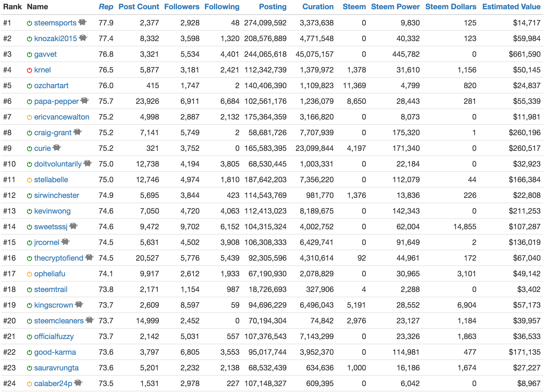Sort table by Posting header
Viewport: 549px width, 392px height.
click(x=273, y=7)
